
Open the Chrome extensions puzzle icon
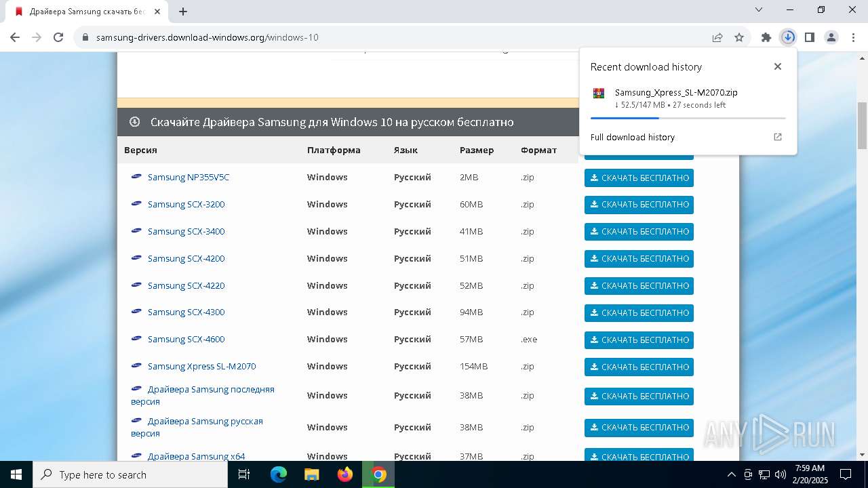click(x=766, y=37)
